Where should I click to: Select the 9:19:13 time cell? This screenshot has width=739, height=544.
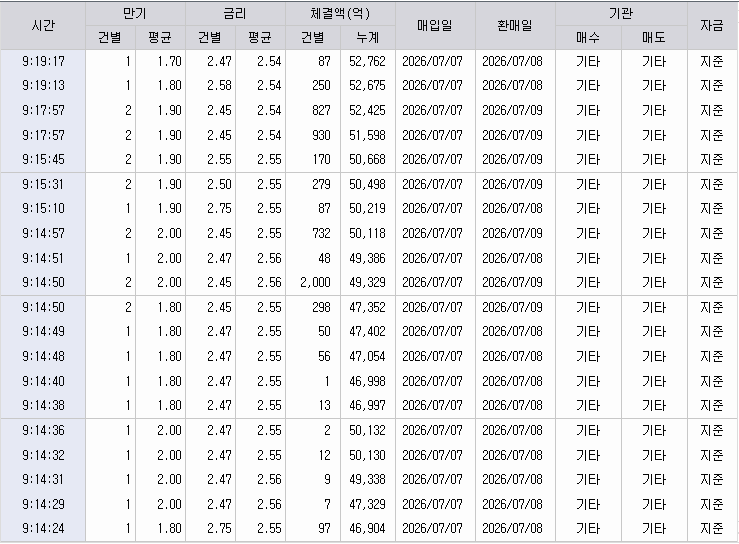(x=43, y=85)
